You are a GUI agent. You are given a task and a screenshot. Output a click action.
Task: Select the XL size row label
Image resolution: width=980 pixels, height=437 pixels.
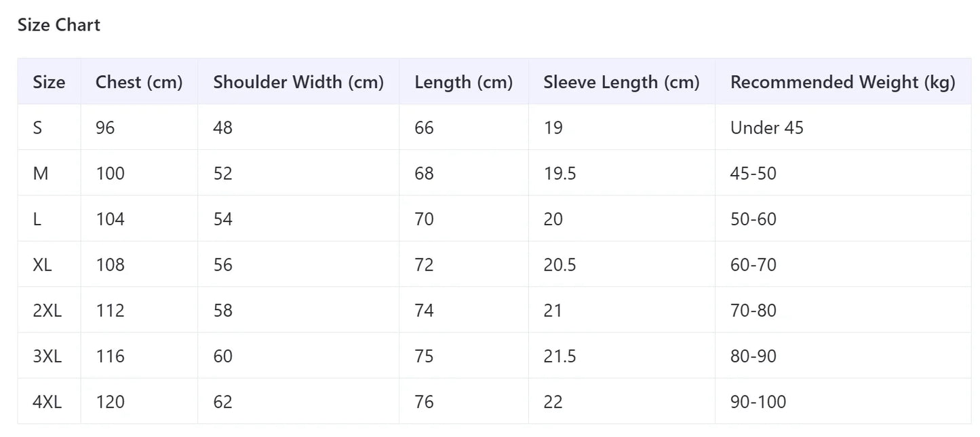coord(42,265)
